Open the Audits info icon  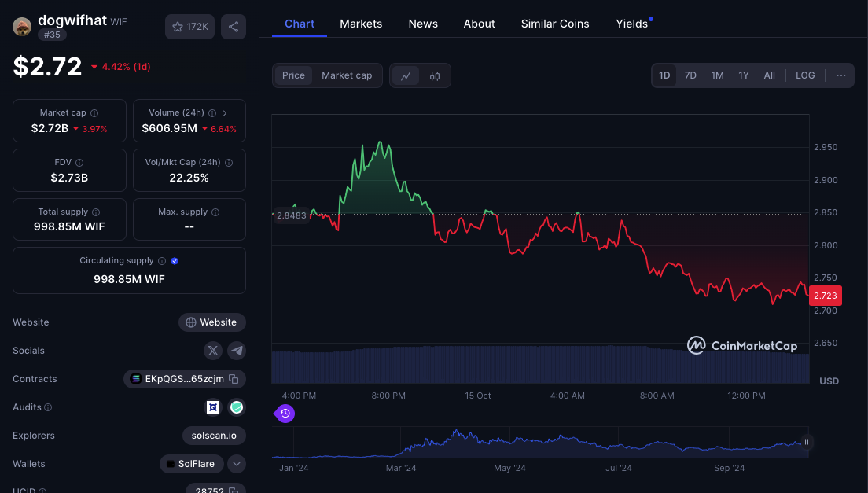pos(48,407)
